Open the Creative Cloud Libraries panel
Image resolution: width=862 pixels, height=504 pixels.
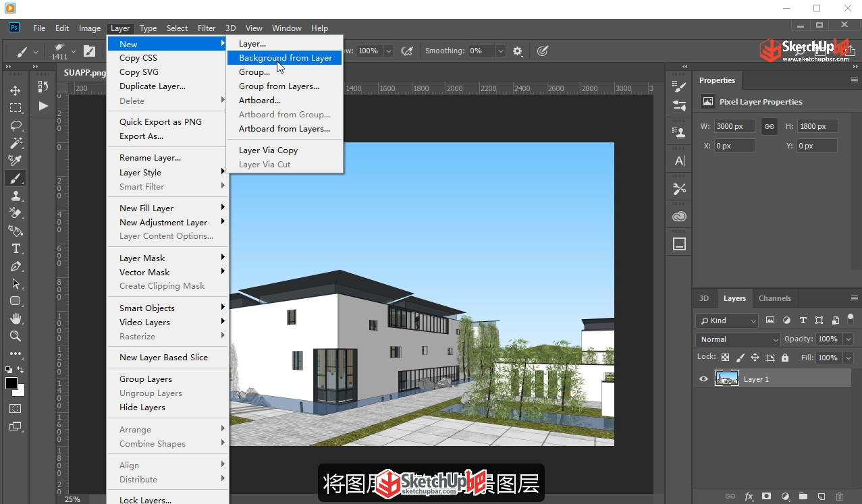[x=679, y=217]
